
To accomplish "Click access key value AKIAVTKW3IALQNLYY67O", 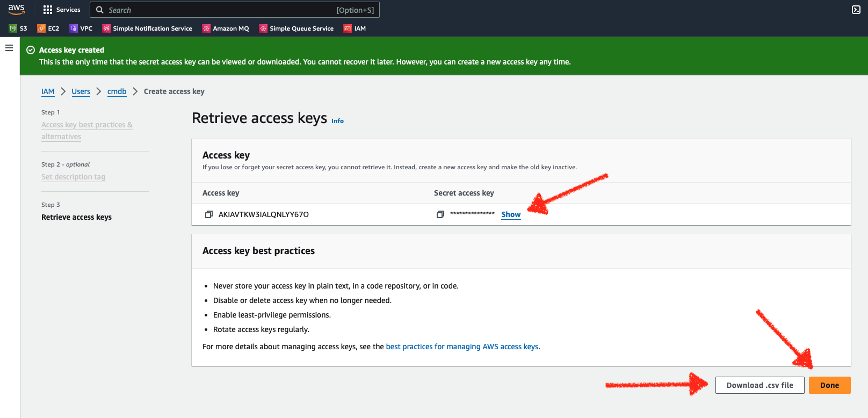I will click(264, 214).
